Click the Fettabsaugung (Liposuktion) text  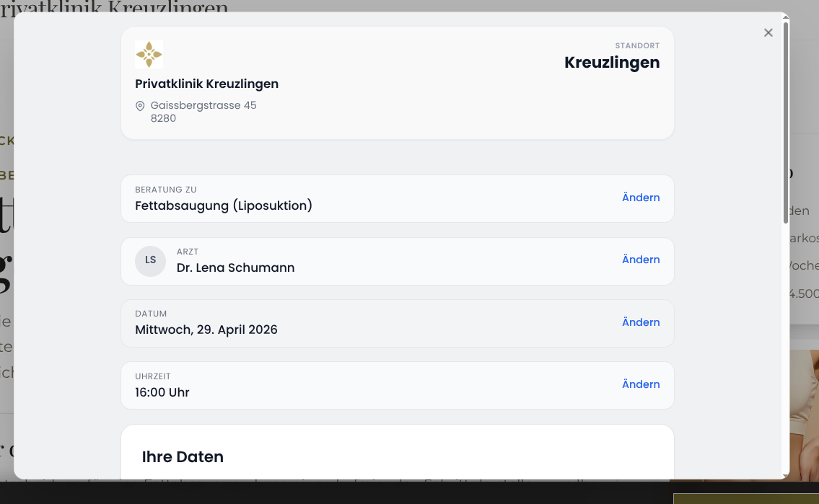click(x=224, y=205)
